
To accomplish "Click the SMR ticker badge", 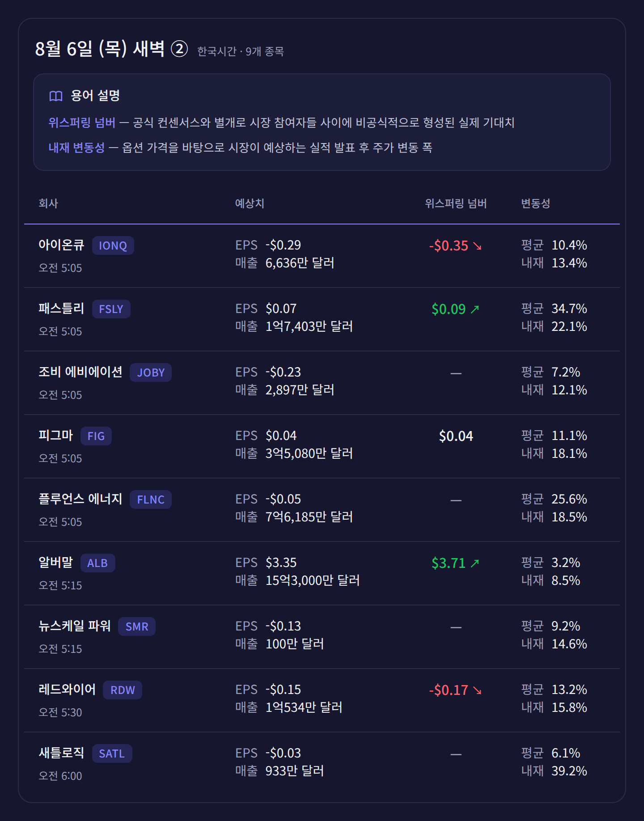I will pos(137,626).
